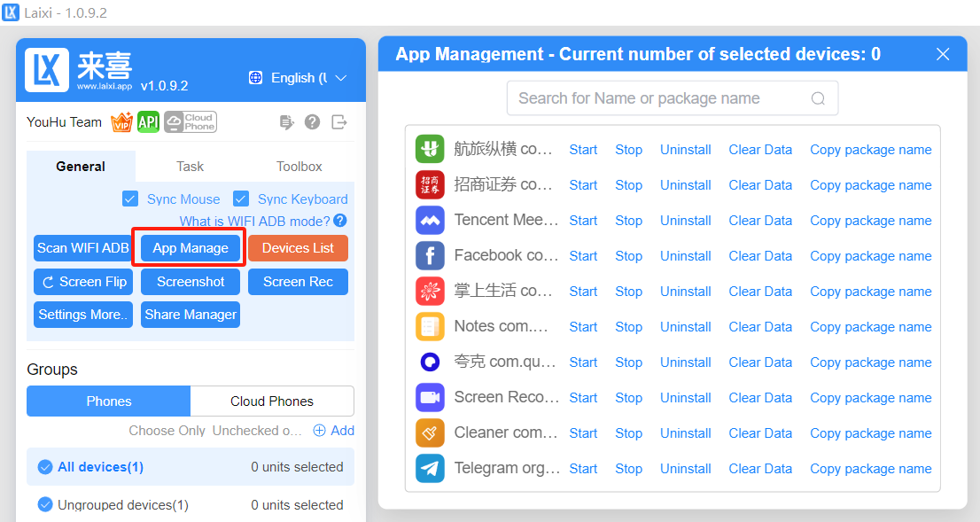Click in the app name search field
980x522 pixels.
click(x=672, y=98)
